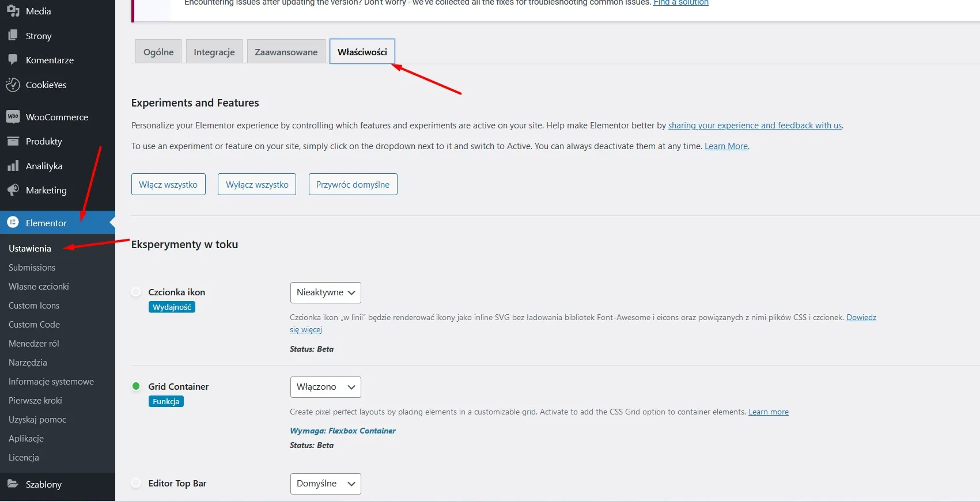Click the Editor Top Bar status indicator
The height and width of the screenshot is (502, 980).
click(136, 483)
